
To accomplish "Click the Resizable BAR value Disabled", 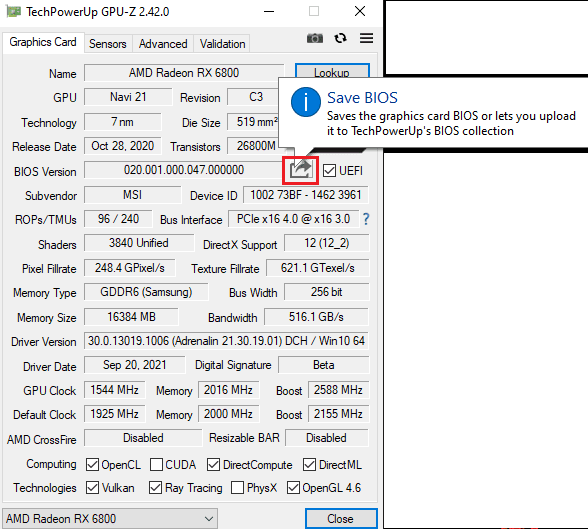I will [327, 438].
